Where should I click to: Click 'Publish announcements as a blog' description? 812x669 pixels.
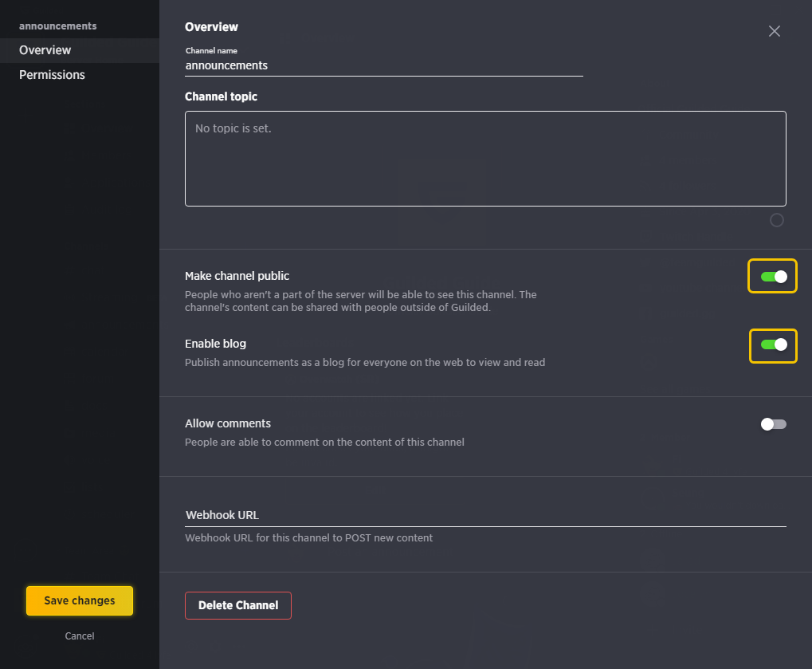365,362
